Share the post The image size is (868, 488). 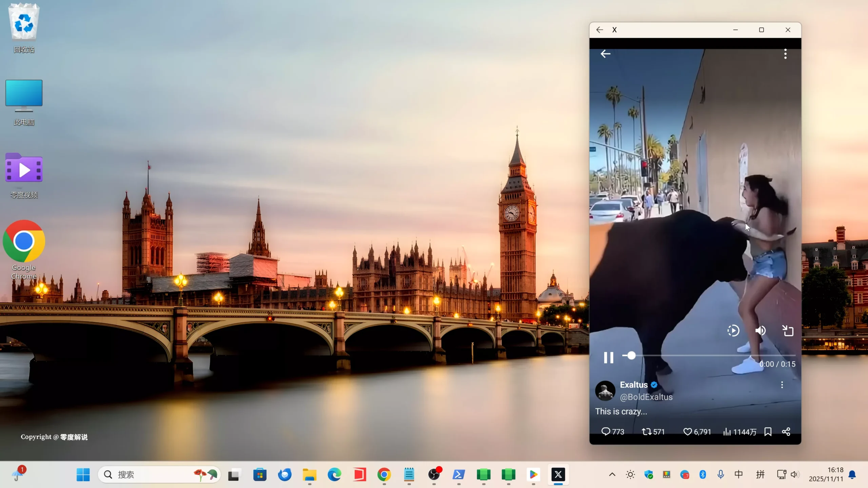point(786,431)
